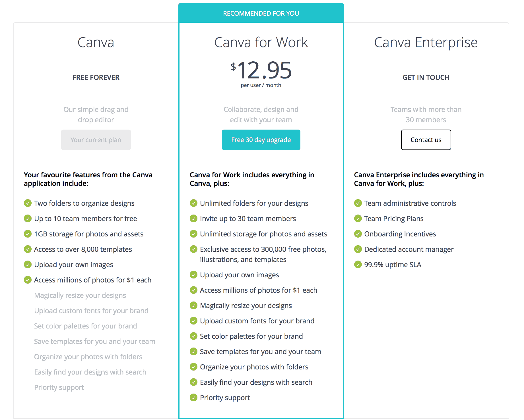Click the Free 30 day upgrade button

click(x=261, y=140)
